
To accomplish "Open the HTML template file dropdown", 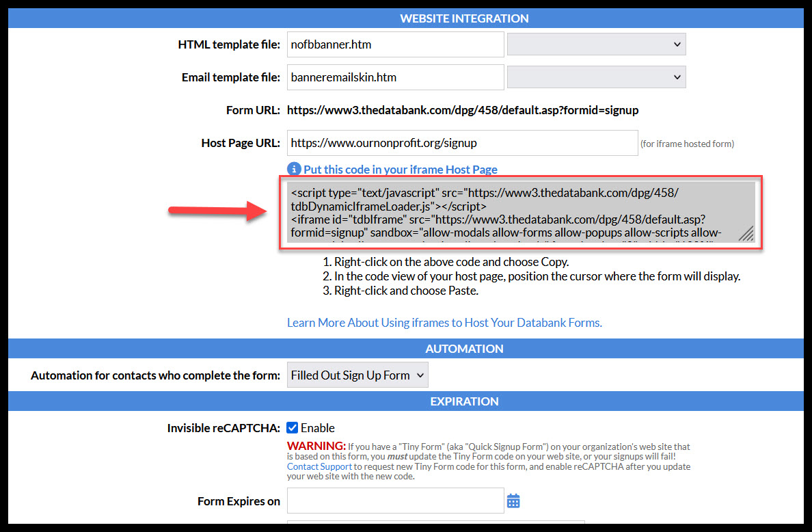I will tap(597, 44).
